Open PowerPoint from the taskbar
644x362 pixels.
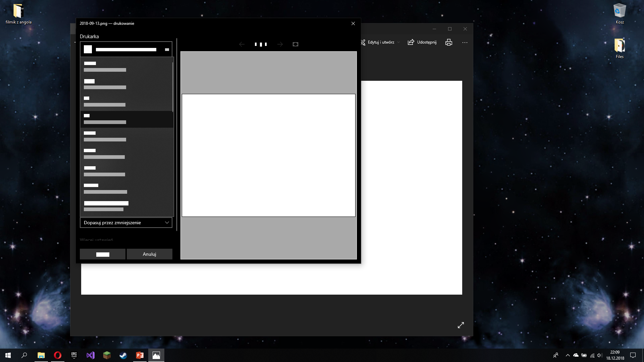[140, 355]
